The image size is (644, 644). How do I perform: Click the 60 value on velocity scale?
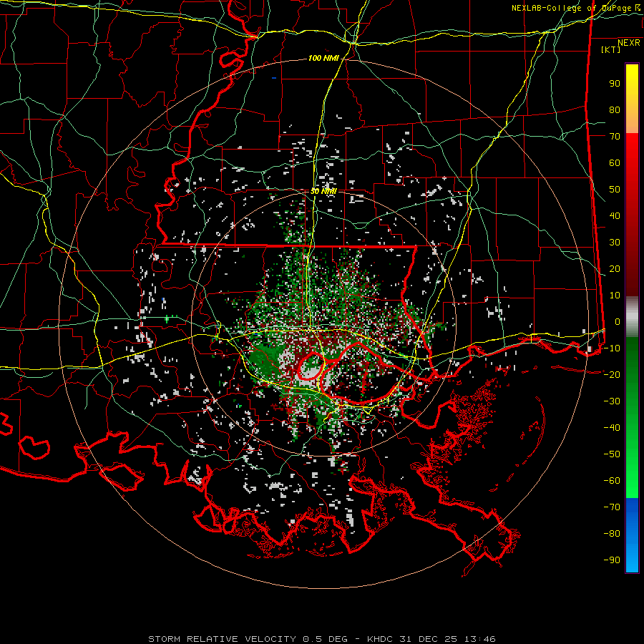point(615,163)
